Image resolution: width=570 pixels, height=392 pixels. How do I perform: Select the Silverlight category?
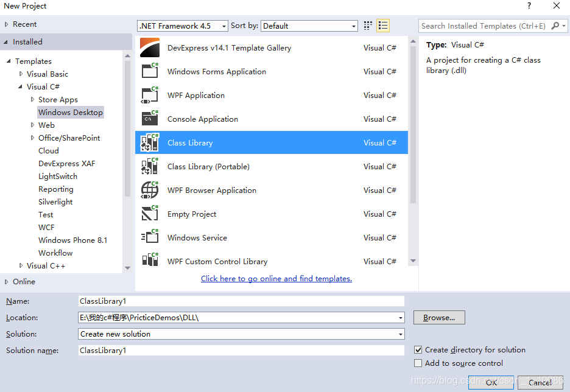coord(55,201)
